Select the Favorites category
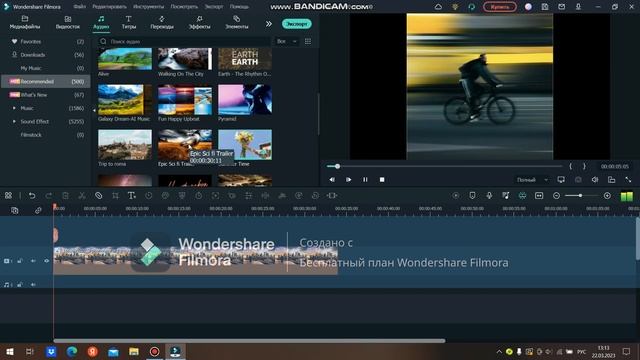The image size is (640, 360). coord(45,42)
